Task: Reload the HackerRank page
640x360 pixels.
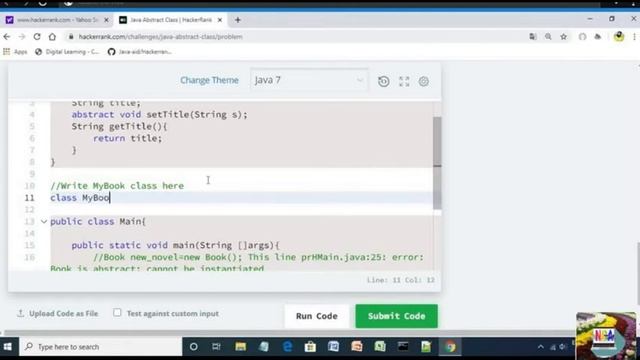Action: tap(37, 37)
